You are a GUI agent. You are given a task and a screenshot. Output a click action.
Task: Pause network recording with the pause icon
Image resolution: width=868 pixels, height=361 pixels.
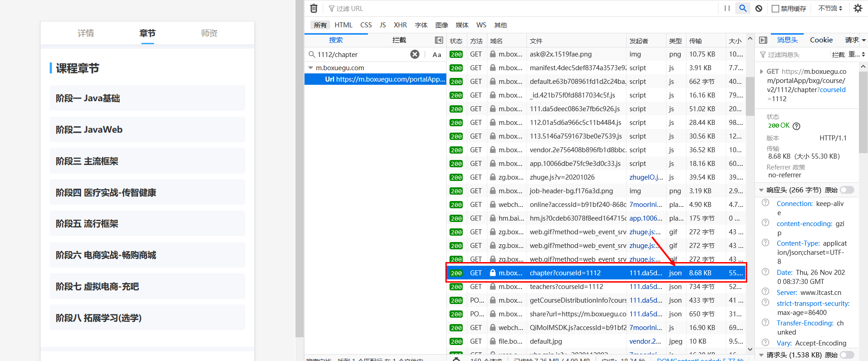click(727, 8)
